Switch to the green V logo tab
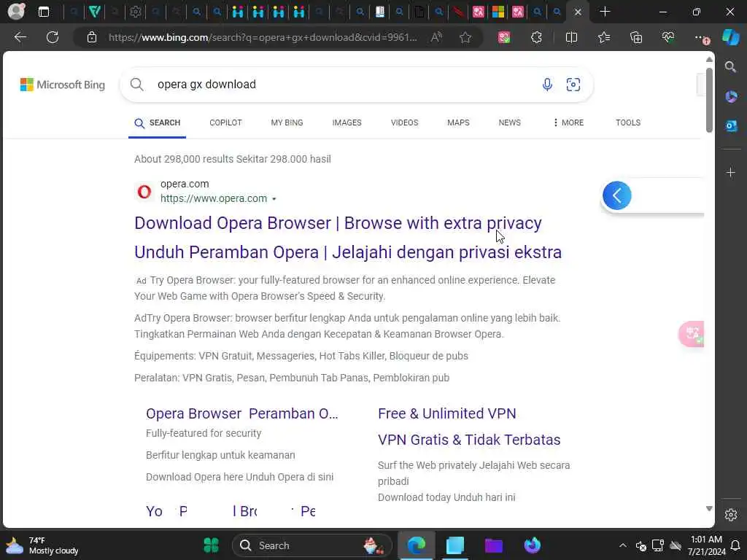Image resolution: width=747 pixels, height=560 pixels. (94, 12)
